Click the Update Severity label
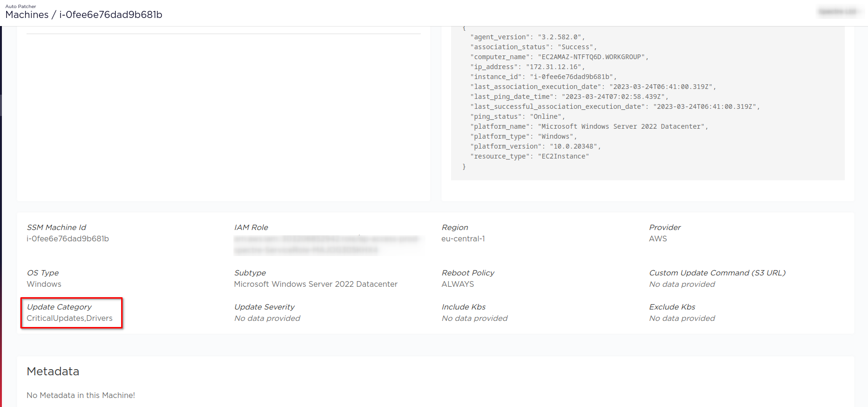The image size is (868, 407). tap(264, 307)
